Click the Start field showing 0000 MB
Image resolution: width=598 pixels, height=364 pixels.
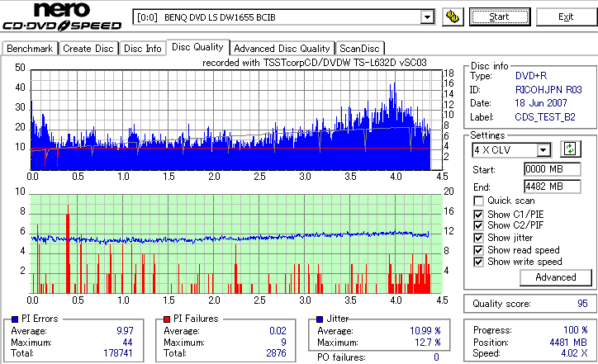(x=553, y=169)
